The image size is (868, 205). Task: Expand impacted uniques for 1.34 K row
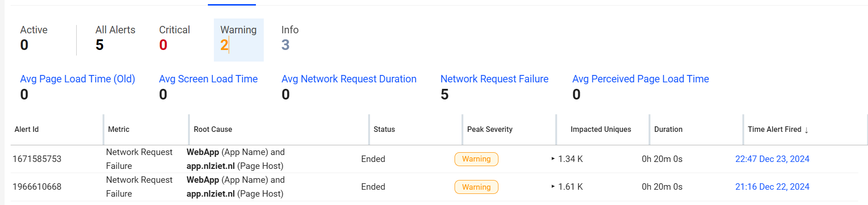coord(553,159)
